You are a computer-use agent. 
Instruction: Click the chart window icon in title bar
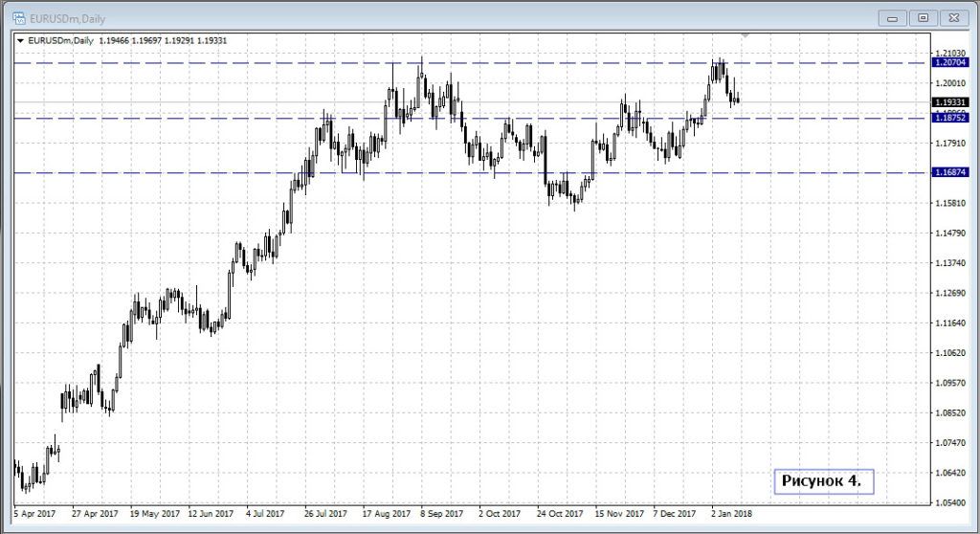(17, 16)
